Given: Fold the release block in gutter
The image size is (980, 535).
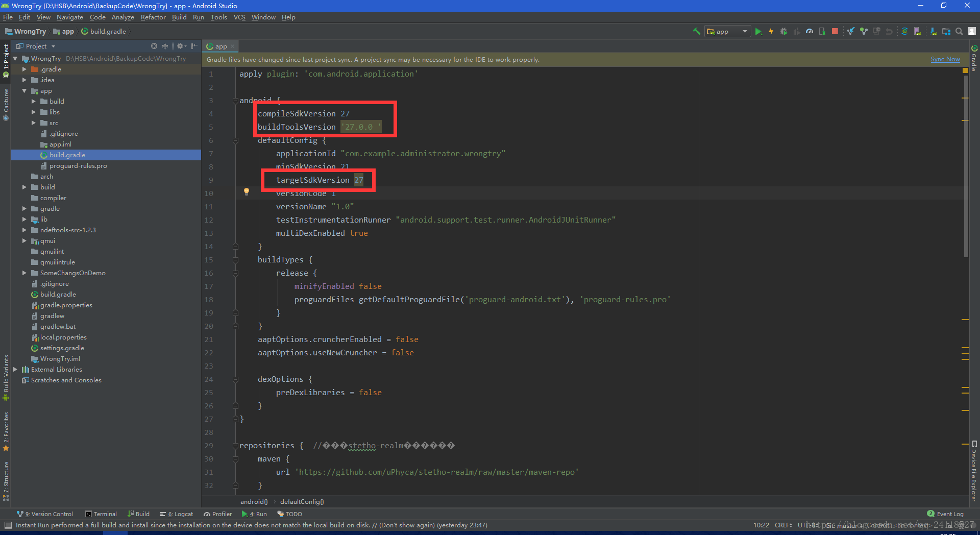Looking at the screenshot, I should click(235, 273).
